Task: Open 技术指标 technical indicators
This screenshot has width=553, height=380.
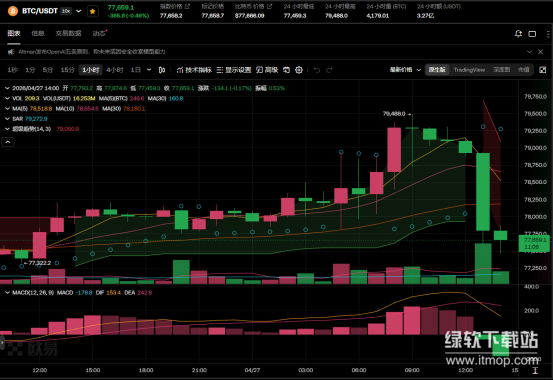Action: 194,70
